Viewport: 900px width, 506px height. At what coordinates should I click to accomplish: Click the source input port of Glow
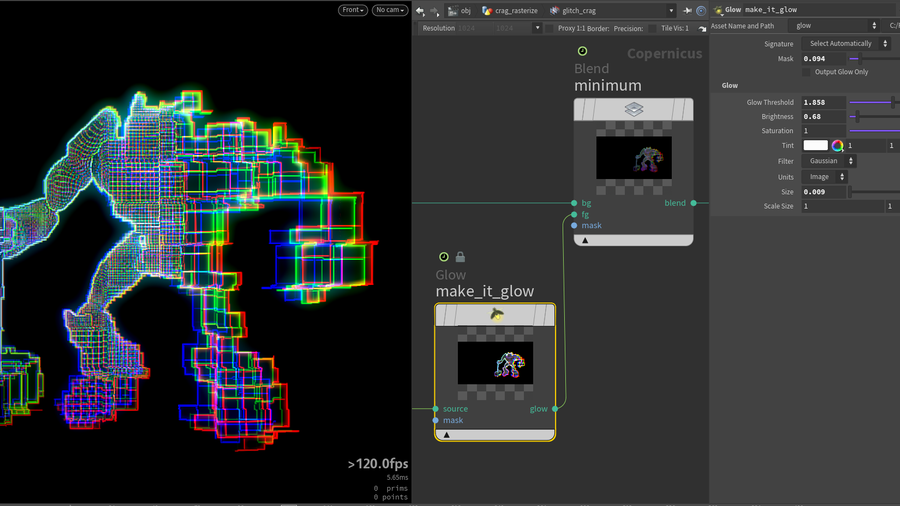click(x=436, y=409)
